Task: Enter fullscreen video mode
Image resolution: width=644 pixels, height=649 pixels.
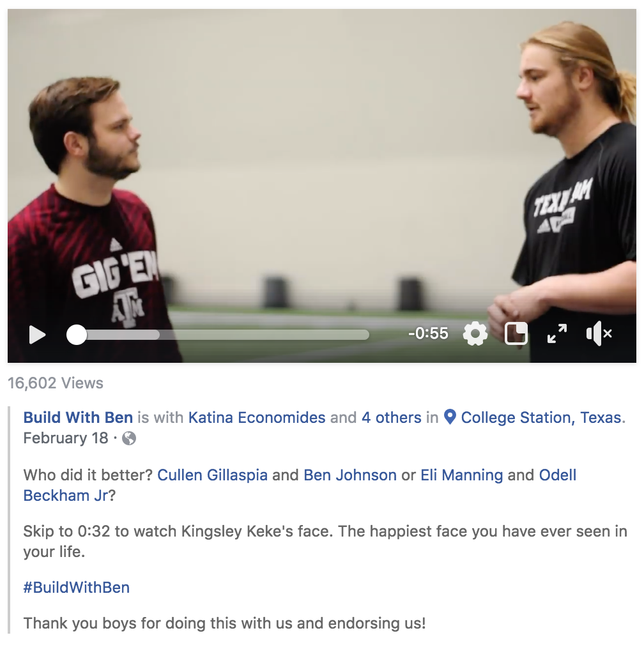Action: click(x=556, y=333)
